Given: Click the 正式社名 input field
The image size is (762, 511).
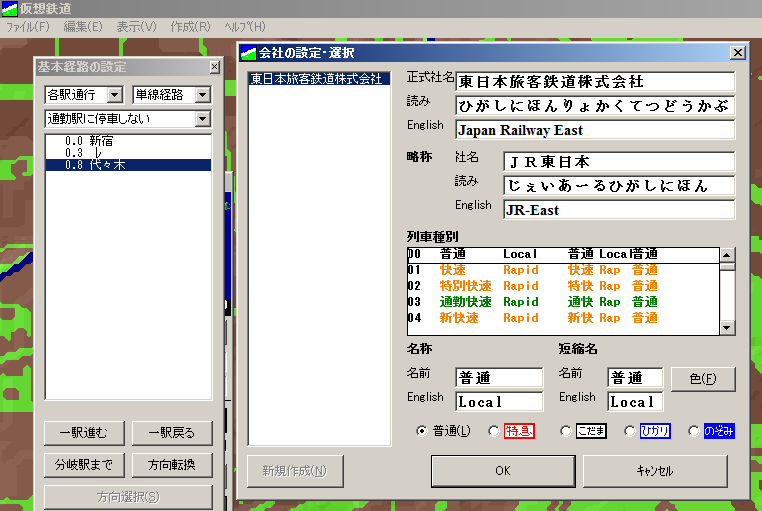Looking at the screenshot, I should point(595,82).
